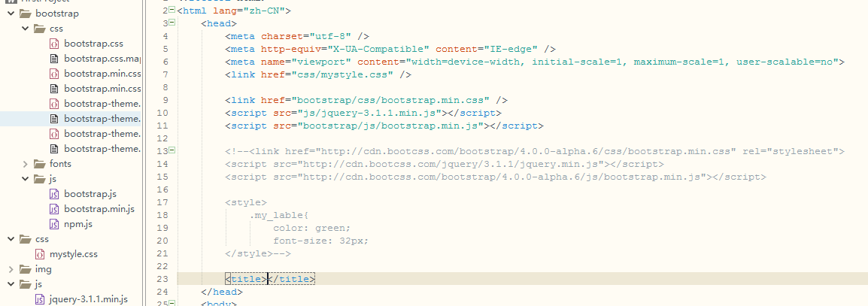This screenshot has height=306, width=868.
Task: Click the JS file icon of npm.js
Action: 54,224
